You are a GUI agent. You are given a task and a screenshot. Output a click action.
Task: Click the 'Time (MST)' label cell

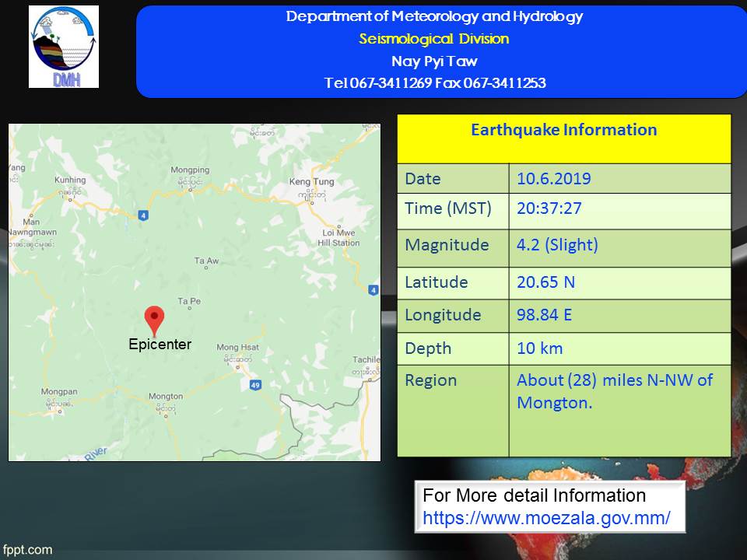[x=453, y=211]
